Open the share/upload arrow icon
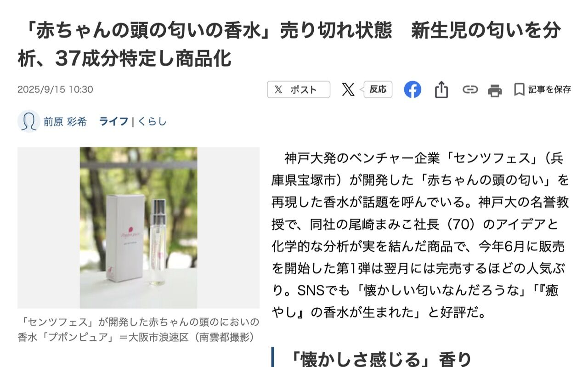 click(441, 90)
